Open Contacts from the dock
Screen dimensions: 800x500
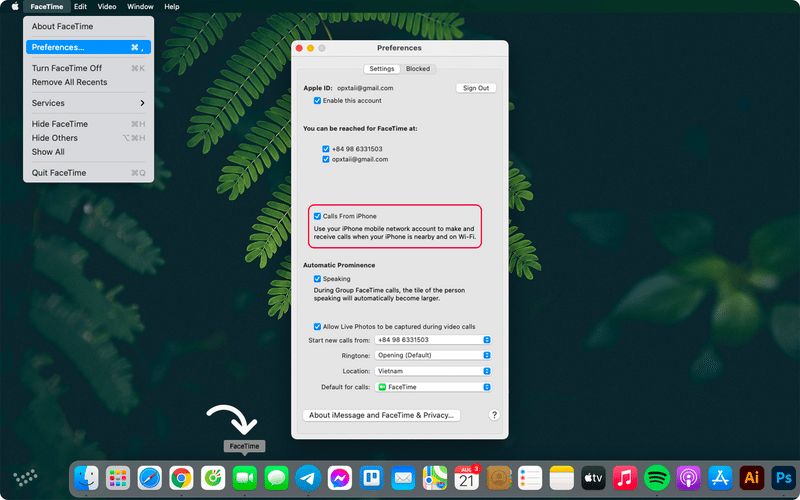coord(499,478)
